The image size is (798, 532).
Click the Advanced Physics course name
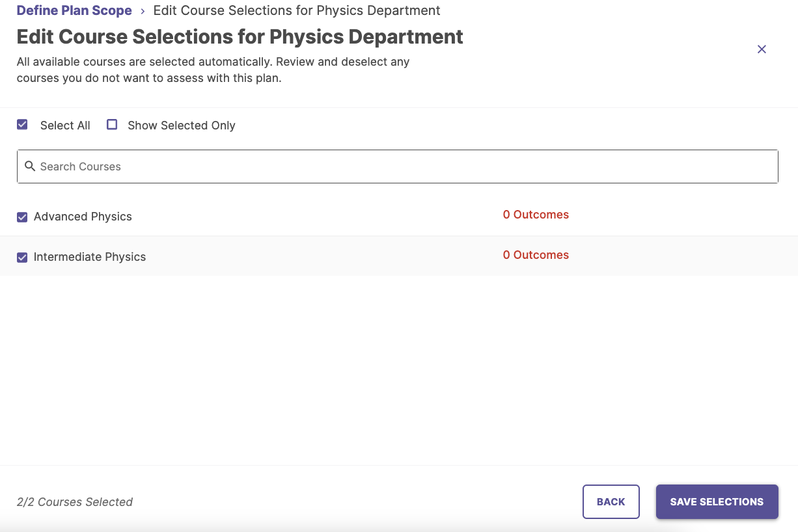click(83, 217)
